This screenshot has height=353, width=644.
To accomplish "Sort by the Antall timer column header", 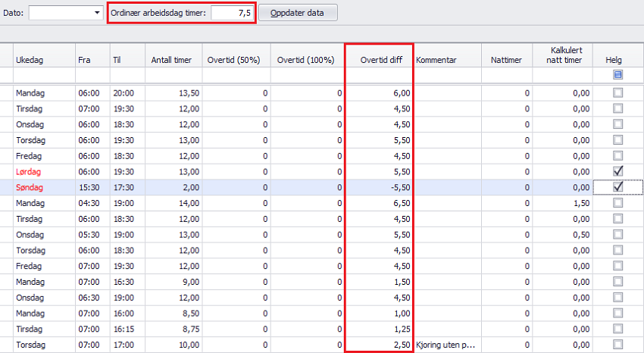I will (173, 60).
